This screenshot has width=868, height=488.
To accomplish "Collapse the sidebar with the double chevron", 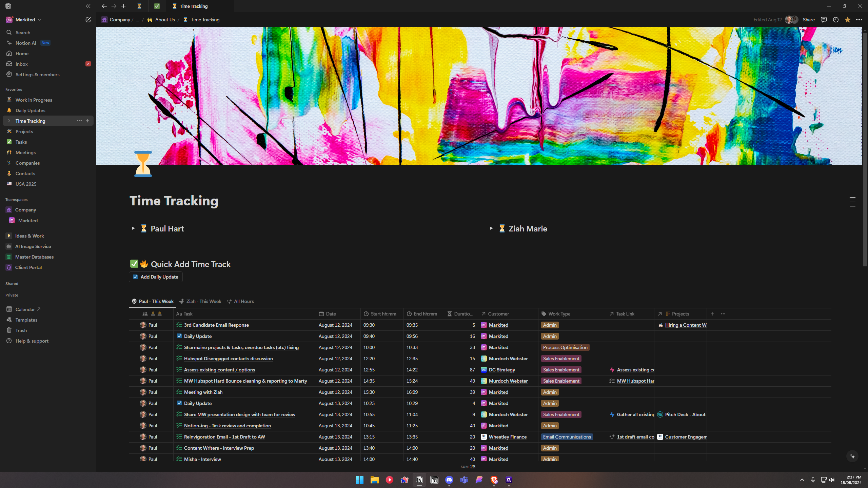I will [88, 6].
